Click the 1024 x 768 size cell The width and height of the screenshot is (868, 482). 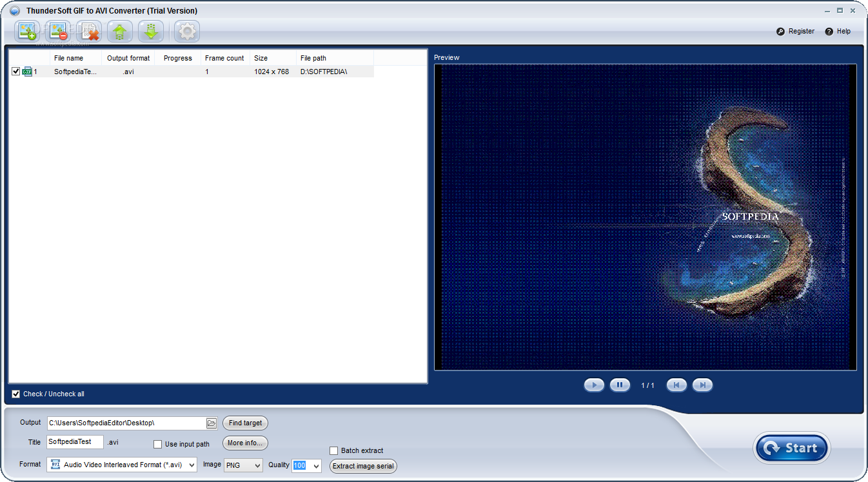[x=271, y=72]
